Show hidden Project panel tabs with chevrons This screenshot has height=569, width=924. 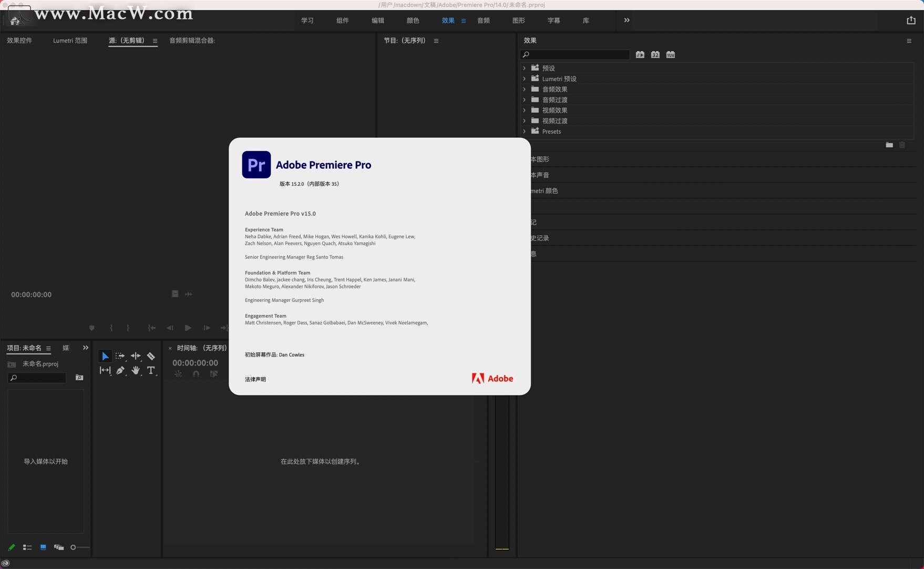pos(86,348)
